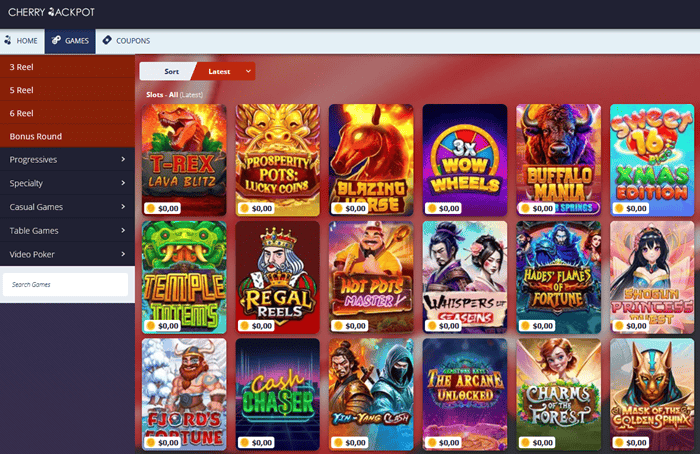The height and width of the screenshot is (454, 700).
Task: Open the Yin-Yang Clash game
Action: pos(371,394)
